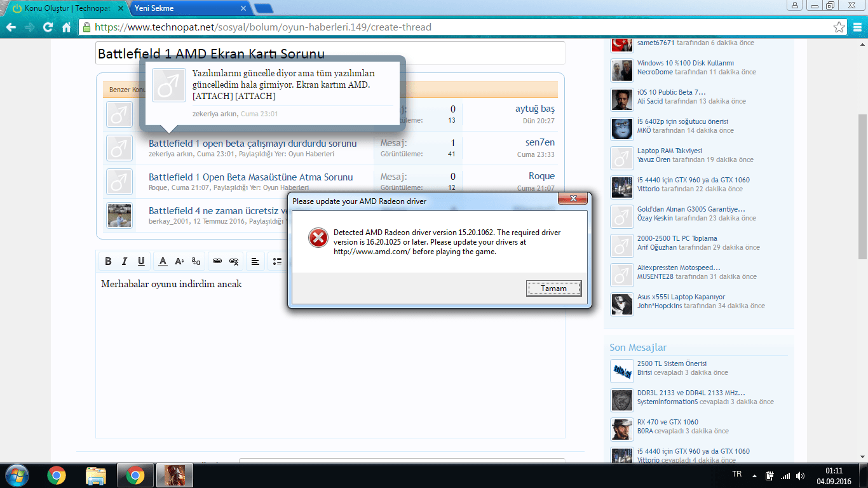Toggle underline formatting in the editor
The image size is (868, 488).
(141, 261)
